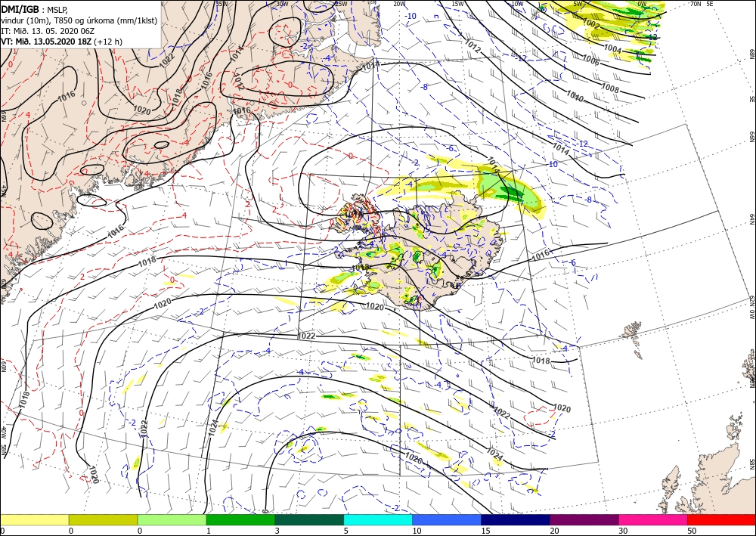Choose the purple 20–30 mm legend segment
This screenshot has width=756, height=536.
(x=584, y=519)
